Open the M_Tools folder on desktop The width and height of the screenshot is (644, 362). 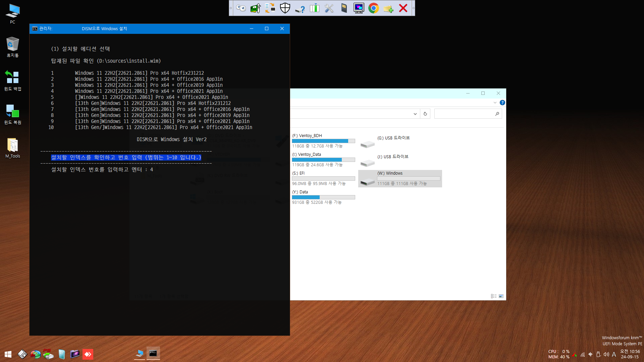click(x=12, y=148)
